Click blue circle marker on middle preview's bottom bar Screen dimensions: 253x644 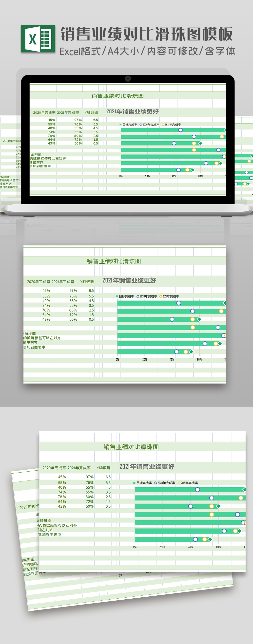point(177,352)
